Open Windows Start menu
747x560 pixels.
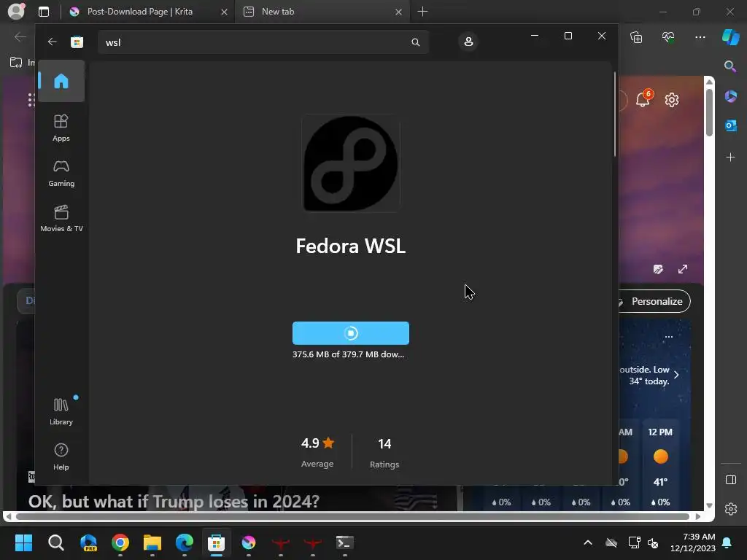[23, 542]
